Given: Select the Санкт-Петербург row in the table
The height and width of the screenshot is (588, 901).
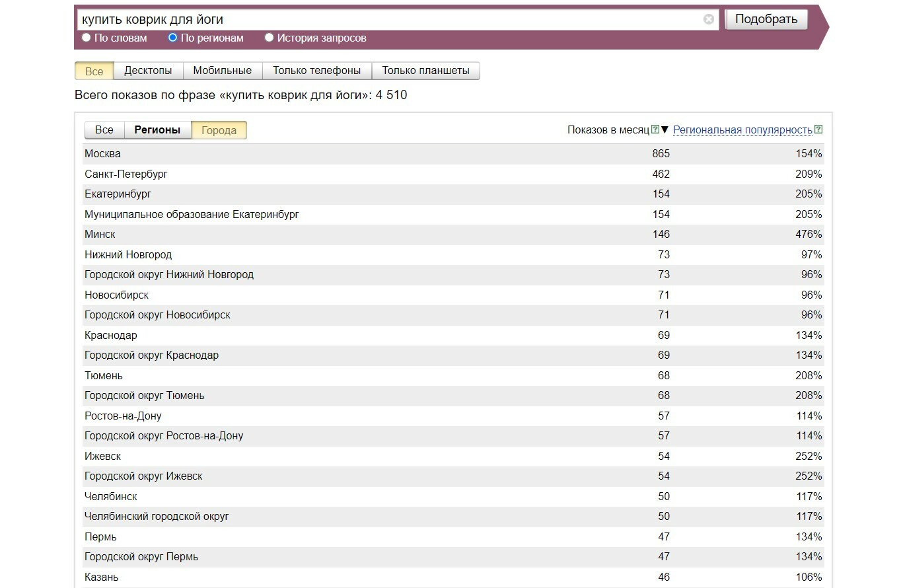Looking at the screenshot, I should [x=454, y=174].
